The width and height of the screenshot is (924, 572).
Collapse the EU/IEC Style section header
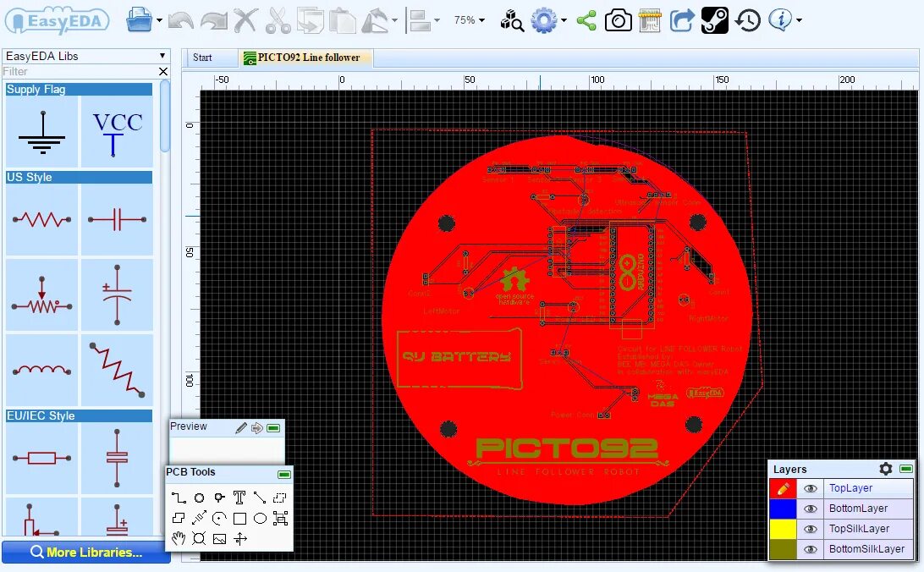coord(79,416)
